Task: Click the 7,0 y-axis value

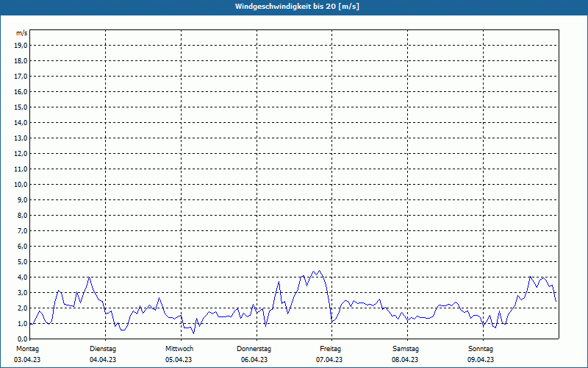Action: point(22,230)
